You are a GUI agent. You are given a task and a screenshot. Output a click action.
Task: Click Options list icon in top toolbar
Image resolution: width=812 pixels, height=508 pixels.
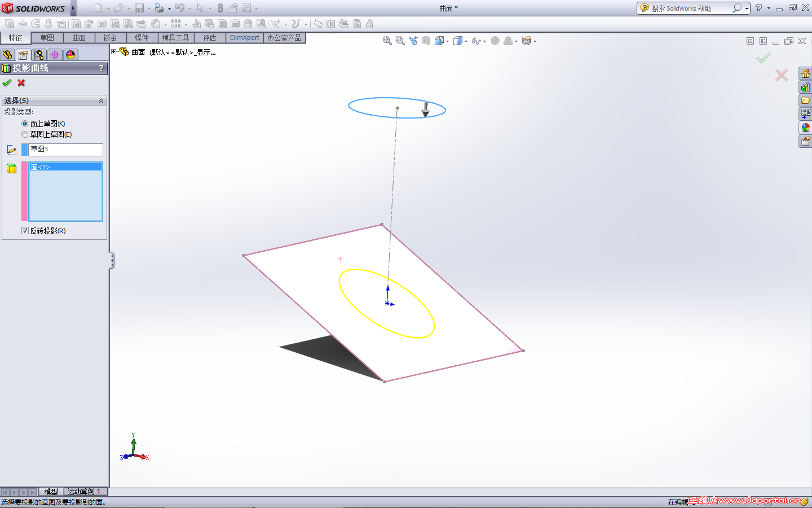point(246,8)
